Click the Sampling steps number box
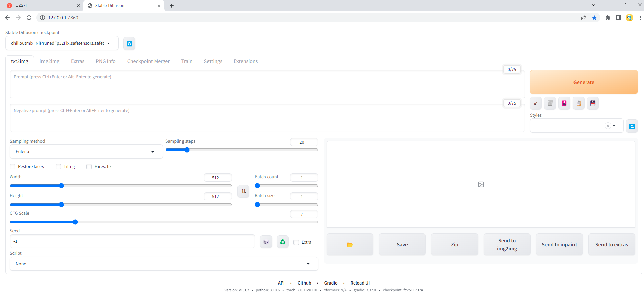Viewport: 644px width, 298px height. (x=304, y=142)
